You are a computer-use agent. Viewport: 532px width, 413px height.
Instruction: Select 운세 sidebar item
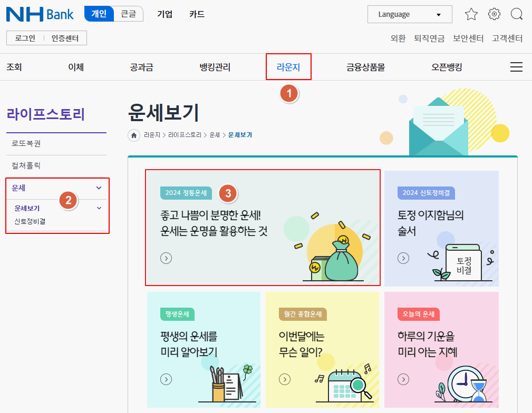click(18, 188)
